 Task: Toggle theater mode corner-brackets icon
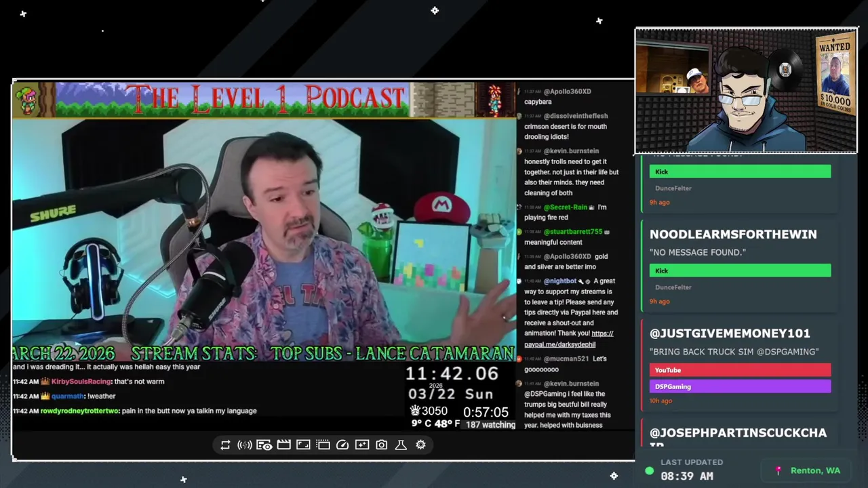tap(303, 445)
